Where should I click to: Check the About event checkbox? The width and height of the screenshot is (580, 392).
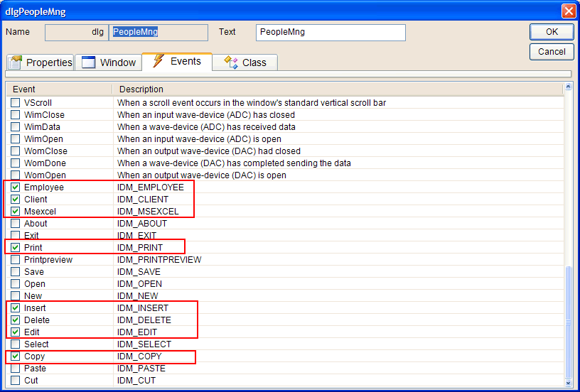tap(15, 224)
